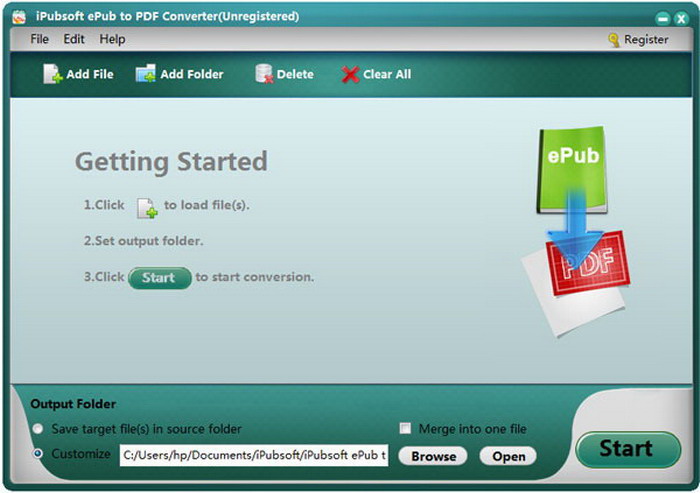Click the small Start button in instructions
This screenshot has width=700, height=493.
160,278
